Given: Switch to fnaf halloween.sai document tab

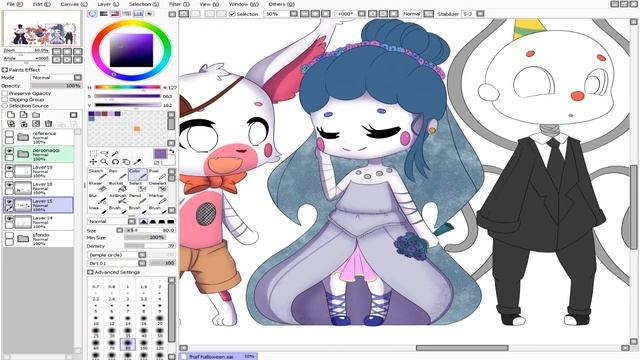Looking at the screenshot, I should click(x=219, y=356).
